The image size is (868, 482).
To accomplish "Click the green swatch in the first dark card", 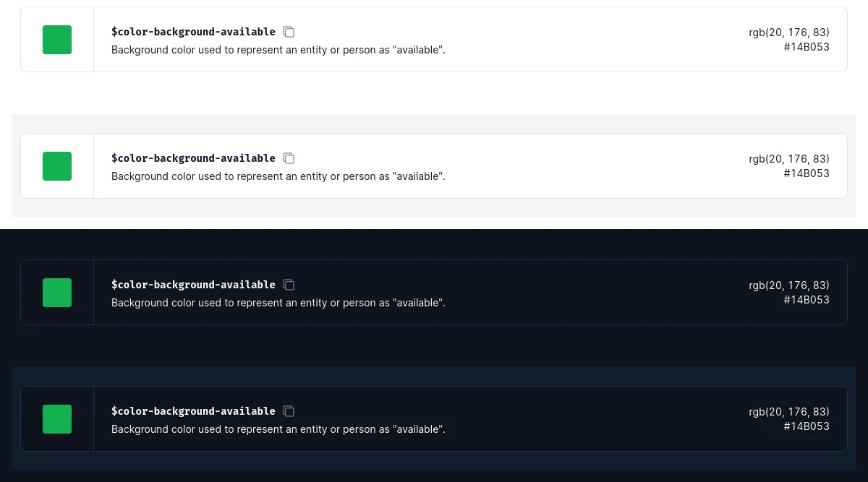I will 57,293.
